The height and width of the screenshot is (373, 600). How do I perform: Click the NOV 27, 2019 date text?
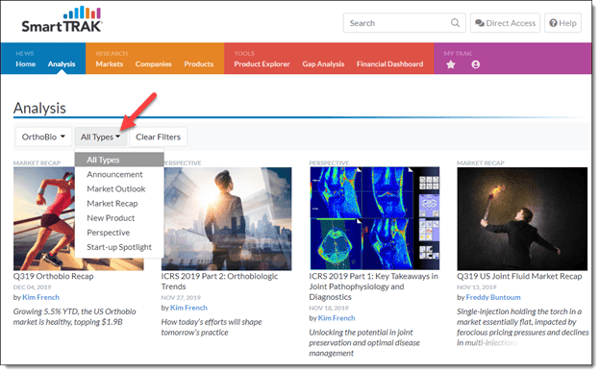pyautogui.click(x=180, y=298)
